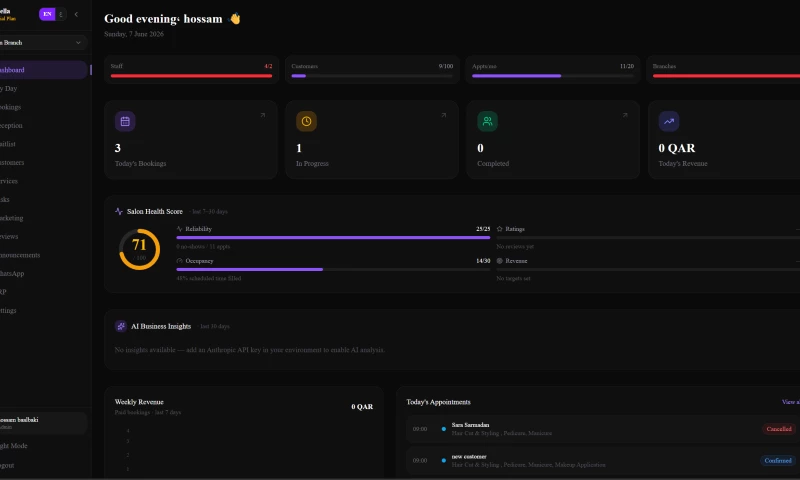Click the AI Business Insights sparkle icon
Screen dimensions: 800x480
point(121,326)
